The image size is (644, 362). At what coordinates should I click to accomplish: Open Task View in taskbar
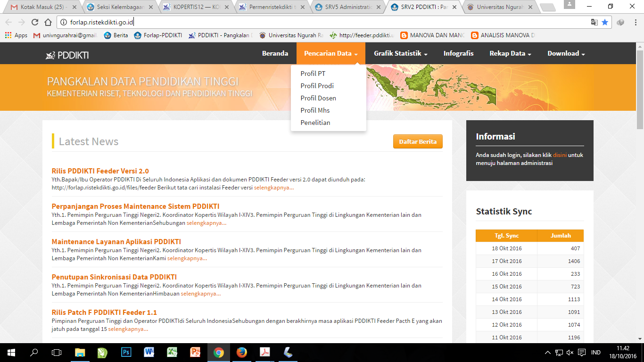coord(57,353)
